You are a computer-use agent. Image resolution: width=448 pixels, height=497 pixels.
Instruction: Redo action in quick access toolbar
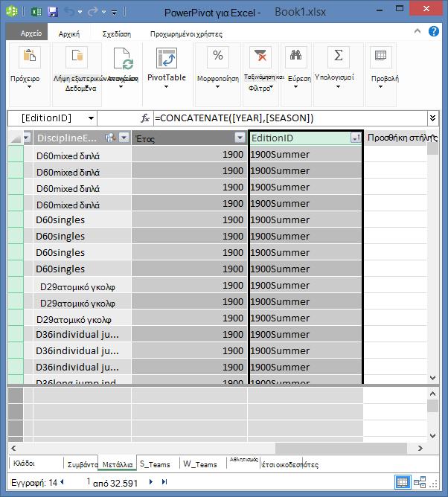(x=93, y=12)
